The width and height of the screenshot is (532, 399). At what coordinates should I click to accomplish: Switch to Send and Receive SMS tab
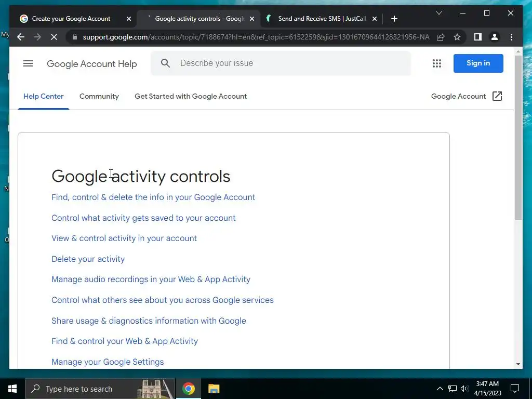[322, 19]
